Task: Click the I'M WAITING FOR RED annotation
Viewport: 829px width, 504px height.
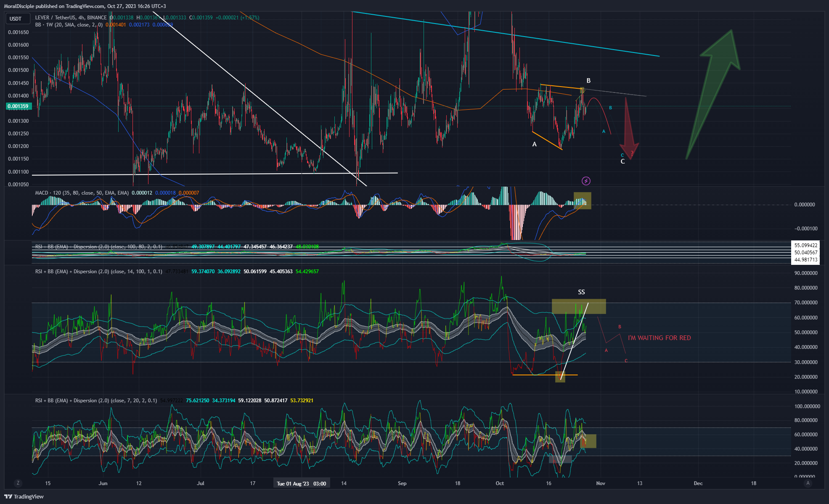Action: click(x=659, y=338)
